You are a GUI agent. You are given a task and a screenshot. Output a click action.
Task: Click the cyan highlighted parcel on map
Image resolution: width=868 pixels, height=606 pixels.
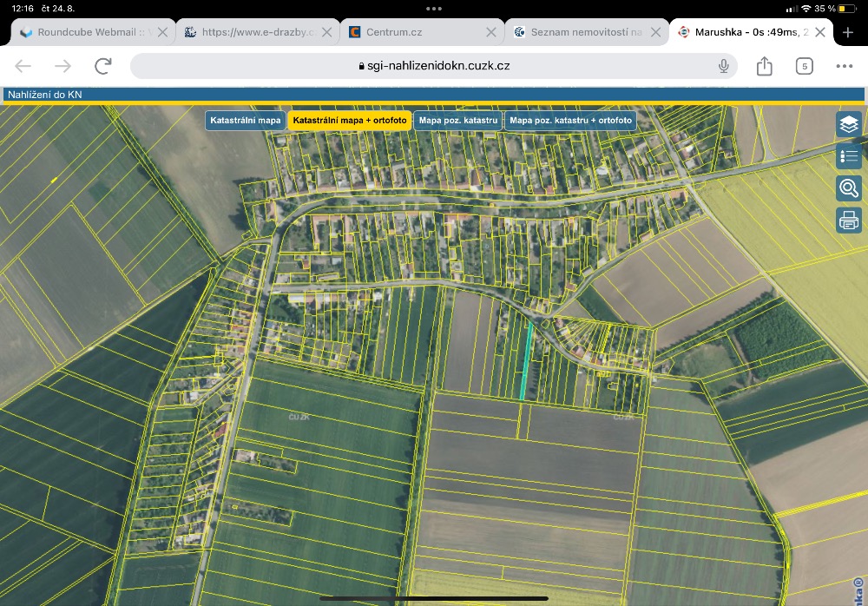coord(527,360)
